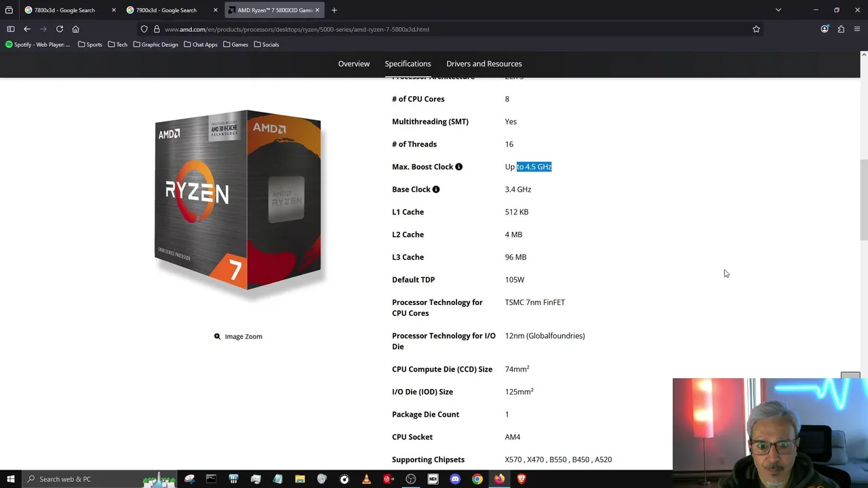Launch VLC from the taskbar

tap(366, 479)
